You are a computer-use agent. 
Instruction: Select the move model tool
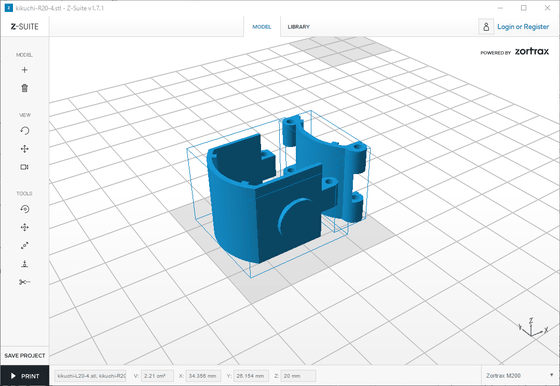coord(25,227)
